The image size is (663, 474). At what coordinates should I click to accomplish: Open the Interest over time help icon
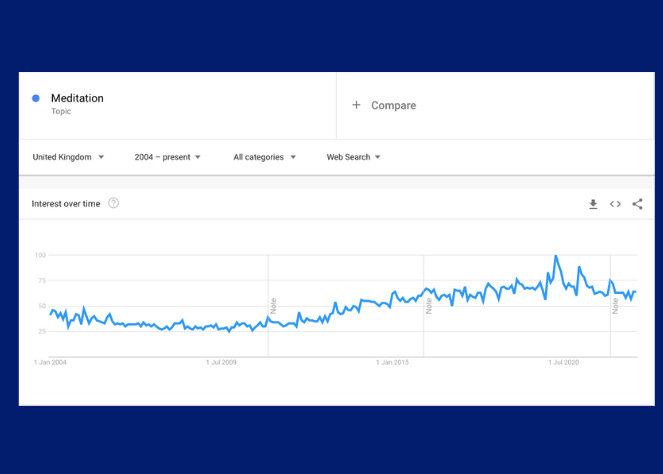(113, 203)
